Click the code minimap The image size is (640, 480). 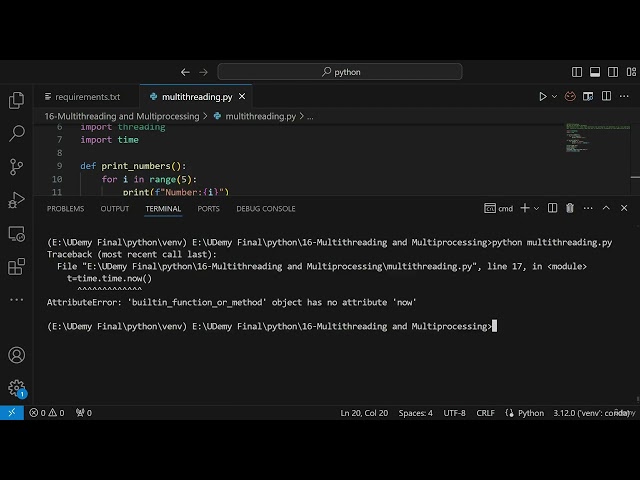pyautogui.click(x=598, y=138)
